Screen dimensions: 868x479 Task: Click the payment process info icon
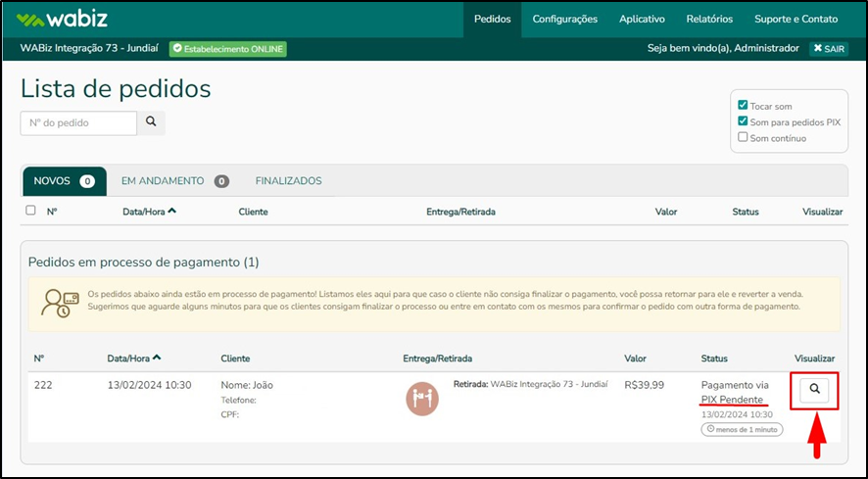61,303
